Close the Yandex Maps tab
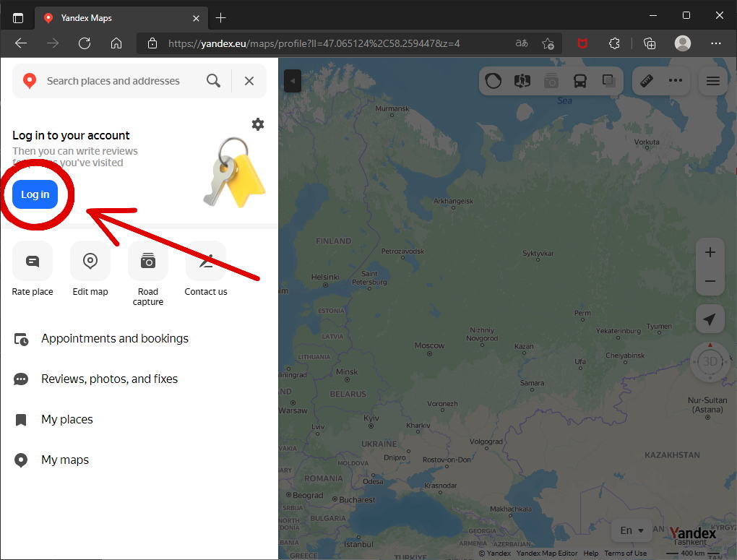The height and width of the screenshot is (560, 737). [x=196, y=18]
